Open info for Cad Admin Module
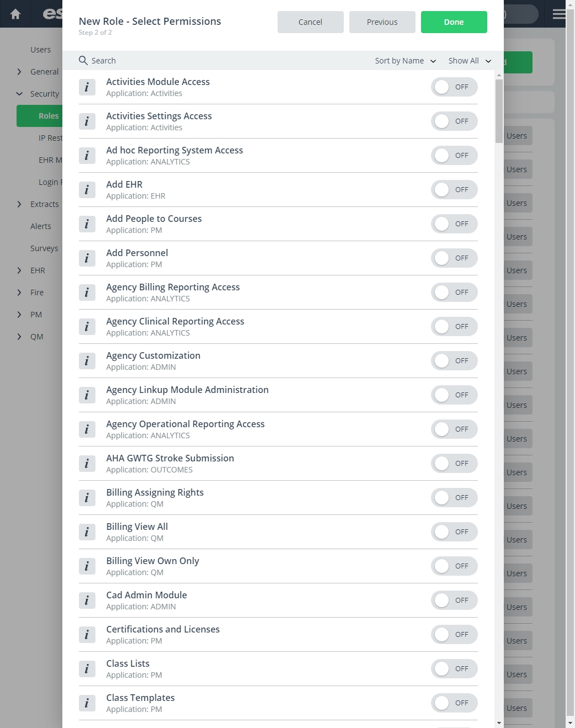575x728 pixels. click(x=87, y=601)
